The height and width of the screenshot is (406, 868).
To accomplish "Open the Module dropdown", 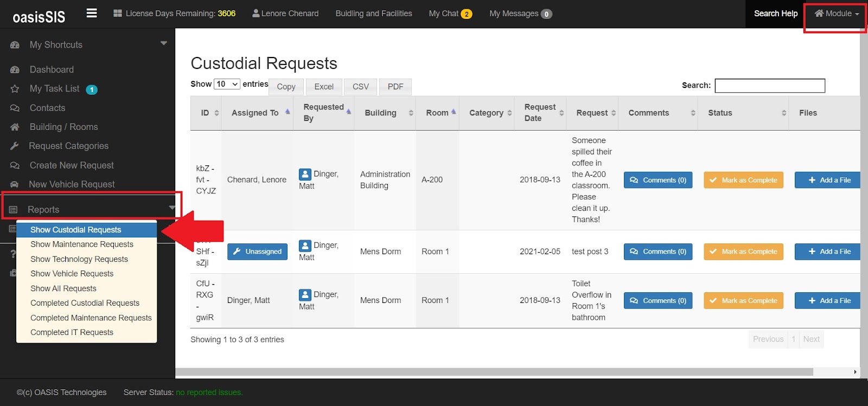I will tap(837, 14).
